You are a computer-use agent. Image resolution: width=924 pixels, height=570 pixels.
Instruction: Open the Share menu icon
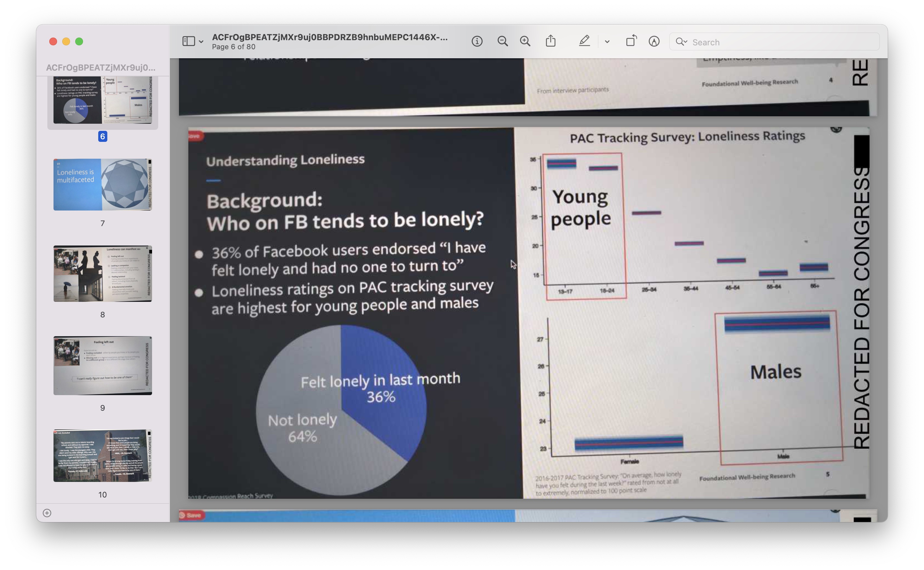coord(551,41)
